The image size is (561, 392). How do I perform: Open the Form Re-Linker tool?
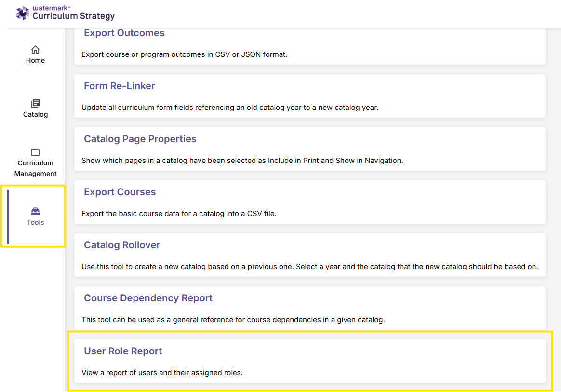[x=120, y=86]
